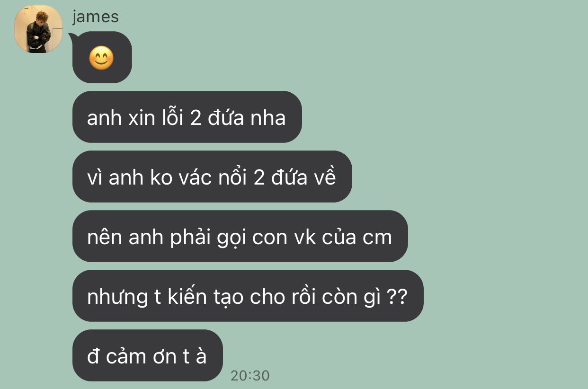
Task: Tap the 20:30 timestamp
Action: pyautogui.click(x=250, y=376)
